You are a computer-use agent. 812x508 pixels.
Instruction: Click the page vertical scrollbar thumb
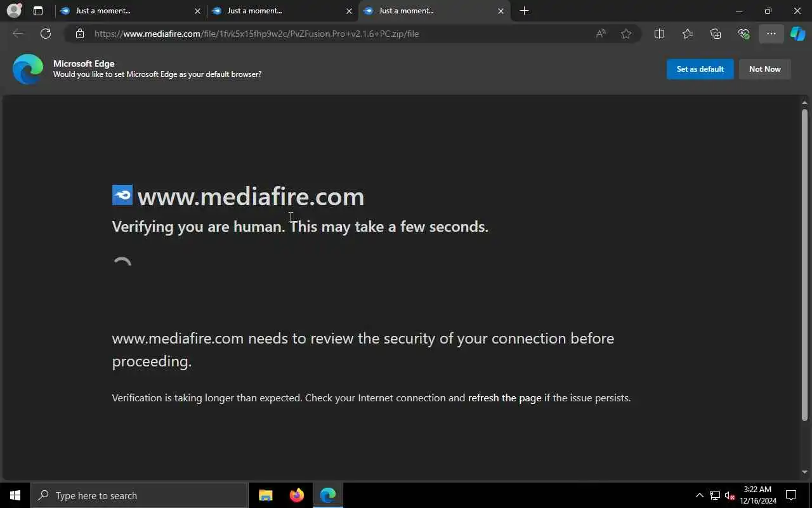tap(804, 265)
